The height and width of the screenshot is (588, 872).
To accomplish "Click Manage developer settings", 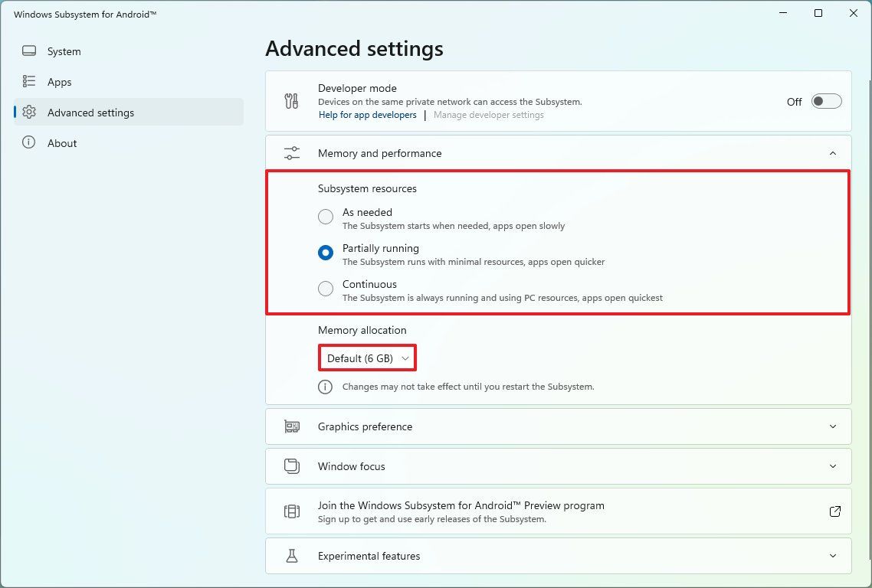I will [488, 114].
